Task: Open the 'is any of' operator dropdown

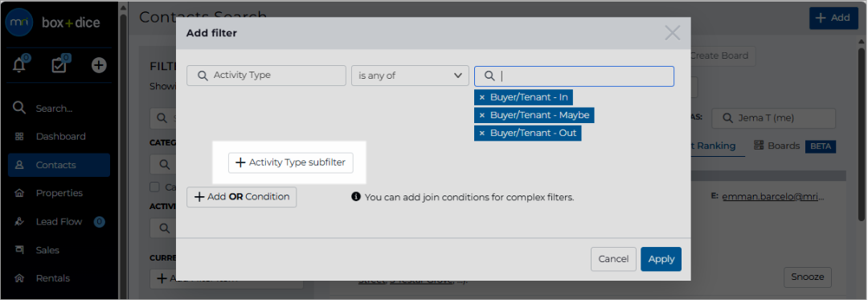Action: [410, 76]
